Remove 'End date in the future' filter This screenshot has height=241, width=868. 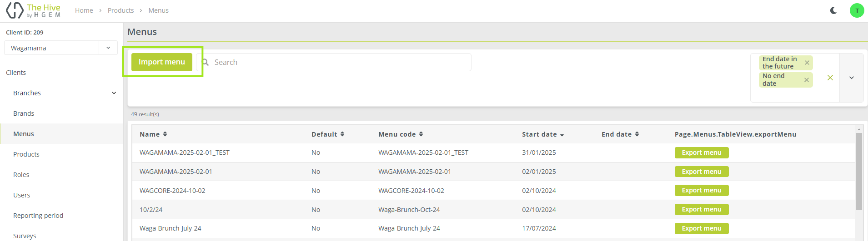pyautogui.click(x=807, y=63)
